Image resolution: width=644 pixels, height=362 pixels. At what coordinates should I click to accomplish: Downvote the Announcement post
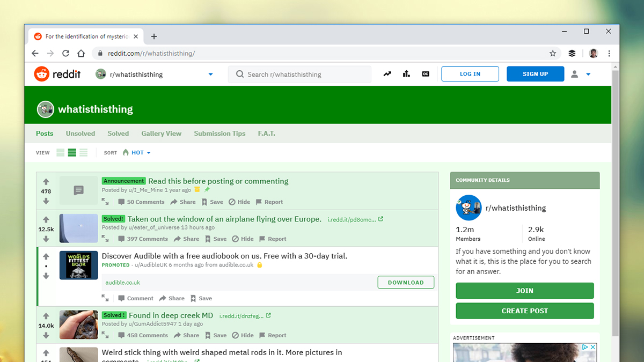pos(46,201)
